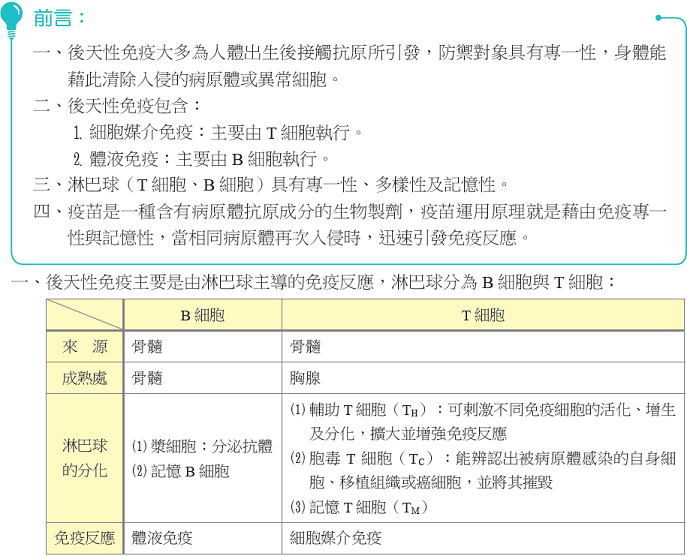Click the 體液免疫 table cell
Screen dimensions: 687x556
(x=162, y=537)
